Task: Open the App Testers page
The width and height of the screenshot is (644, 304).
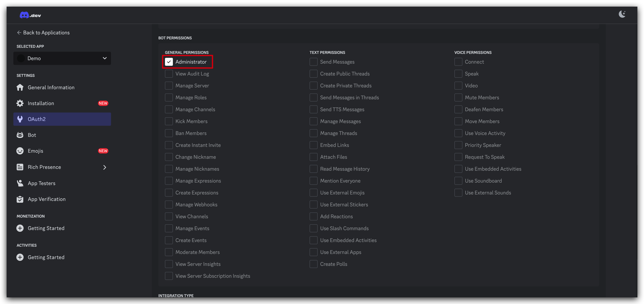Action: [62, 183]
